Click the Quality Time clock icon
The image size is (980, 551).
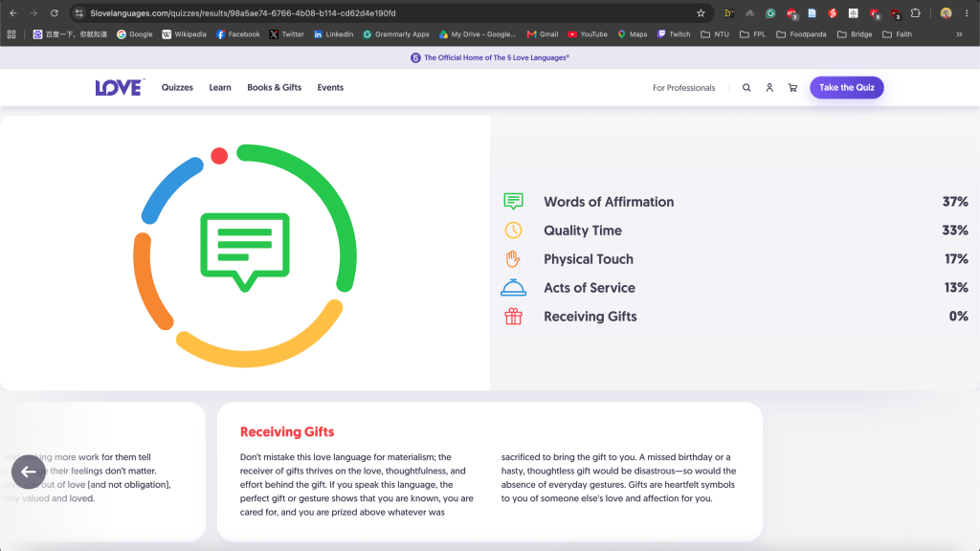[x=513, y=230]
